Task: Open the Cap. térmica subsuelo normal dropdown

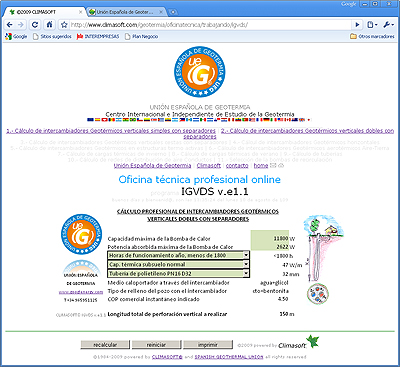Action: click(x=178, y=264)
